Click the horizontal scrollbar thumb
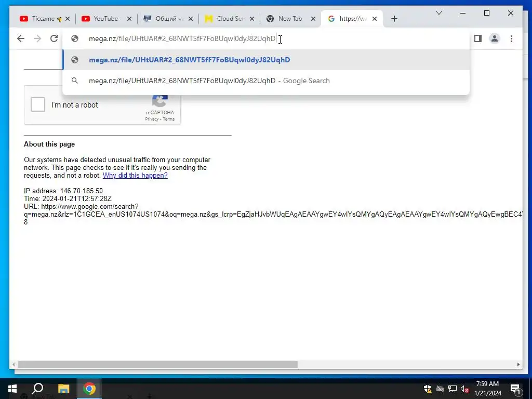This screenshot has height=399, width=532. coord(158,364)
